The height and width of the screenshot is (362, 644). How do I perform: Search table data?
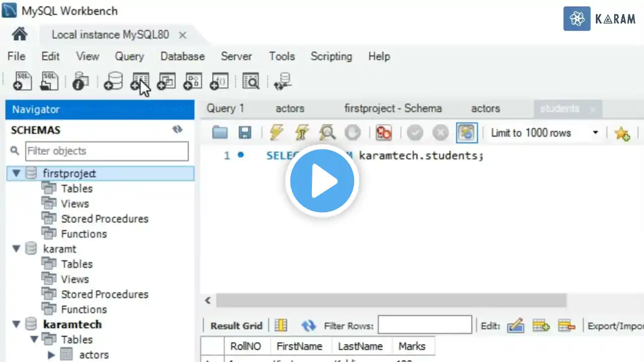pyautogui.click(x=251, y=81)
